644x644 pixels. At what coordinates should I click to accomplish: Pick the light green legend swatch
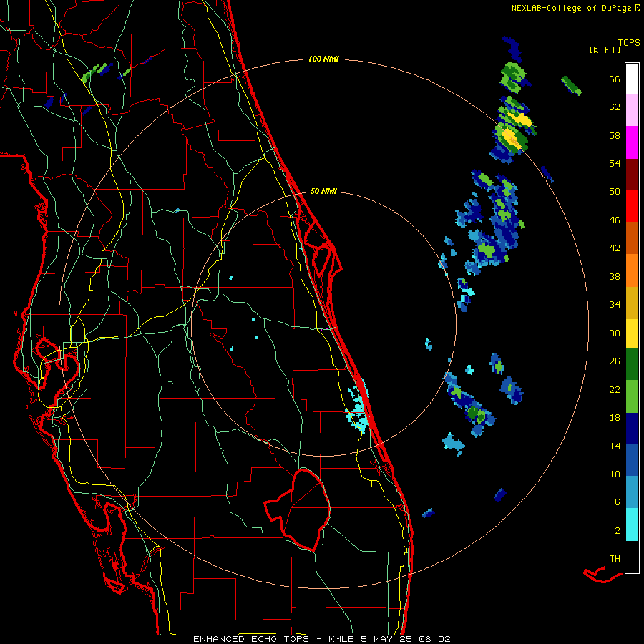(x=632, y=396)
